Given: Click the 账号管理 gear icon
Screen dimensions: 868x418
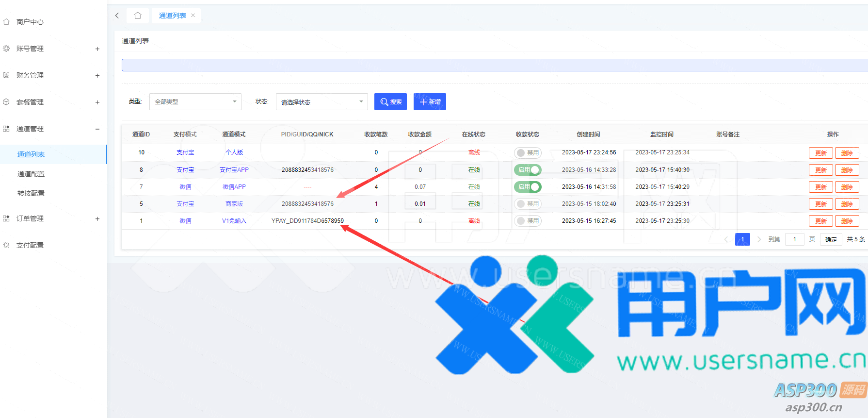Looking at the screenshot, I should [x=6, y=49].
